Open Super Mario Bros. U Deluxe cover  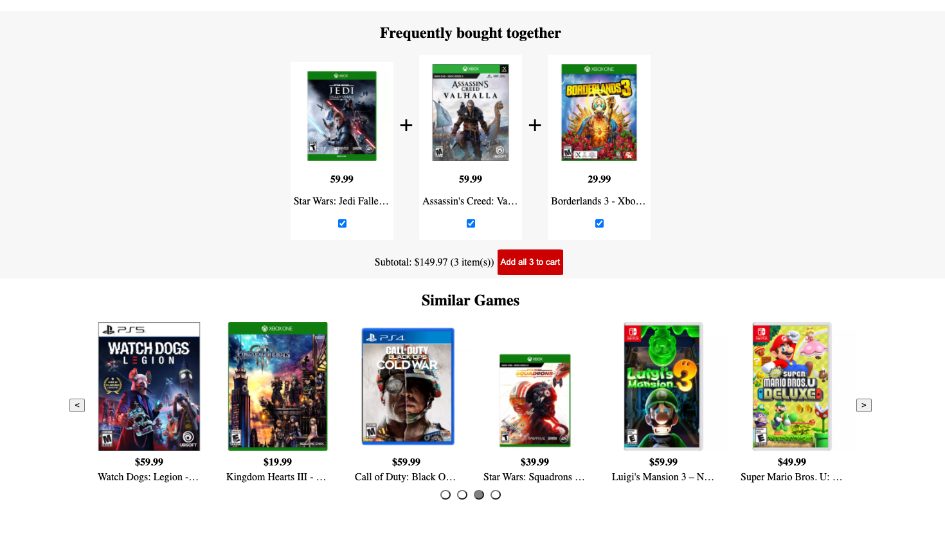click(x=792, y=386)
